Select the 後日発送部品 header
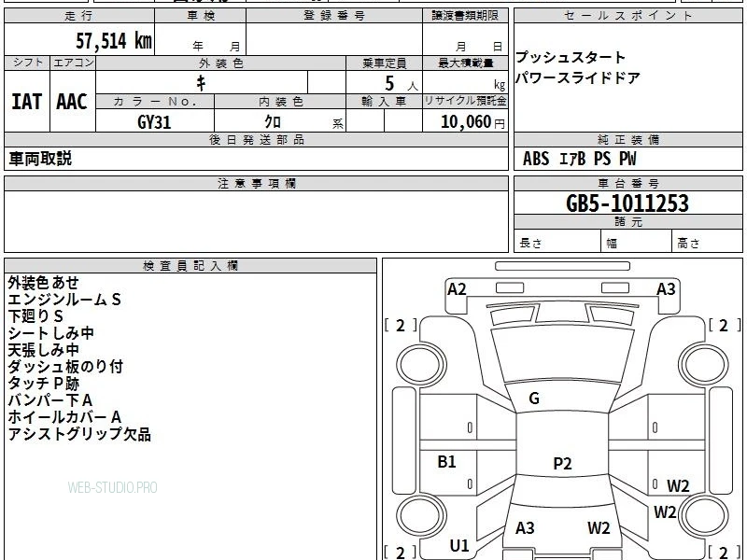This screenshot has width=747, height=560. pyautogui.click(x=256, y=139)
